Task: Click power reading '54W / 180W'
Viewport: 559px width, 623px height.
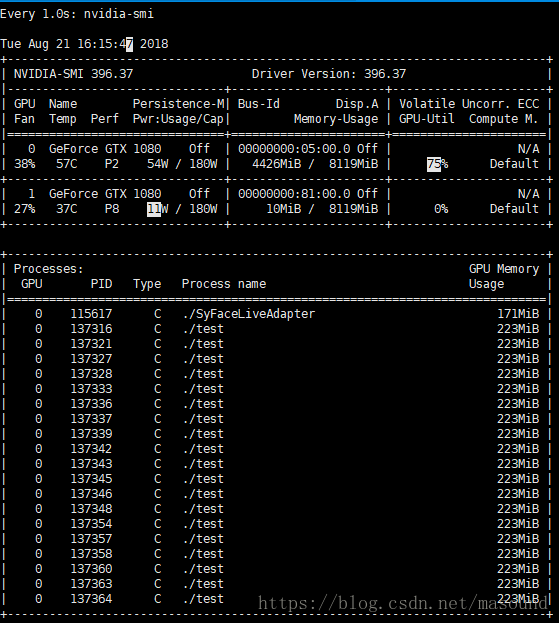Action: coord(182,164)
